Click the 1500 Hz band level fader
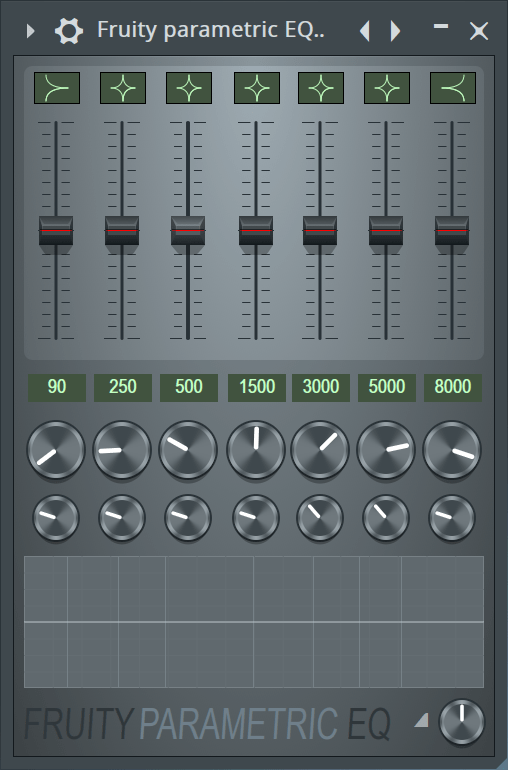This screenshot has height=770, width=508. click(256, 230)
